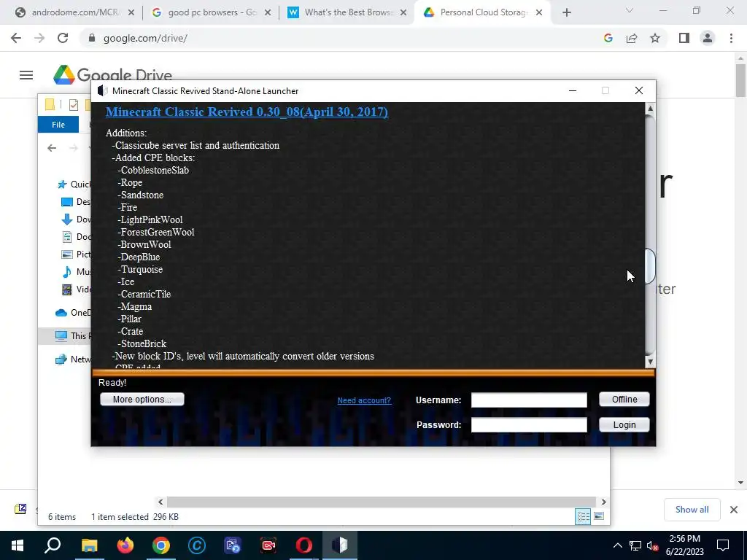This screenshot has height=560, width=747.
Task: Select Minecraft launcher taskbar icon
Action: click(x=340, y=545)
